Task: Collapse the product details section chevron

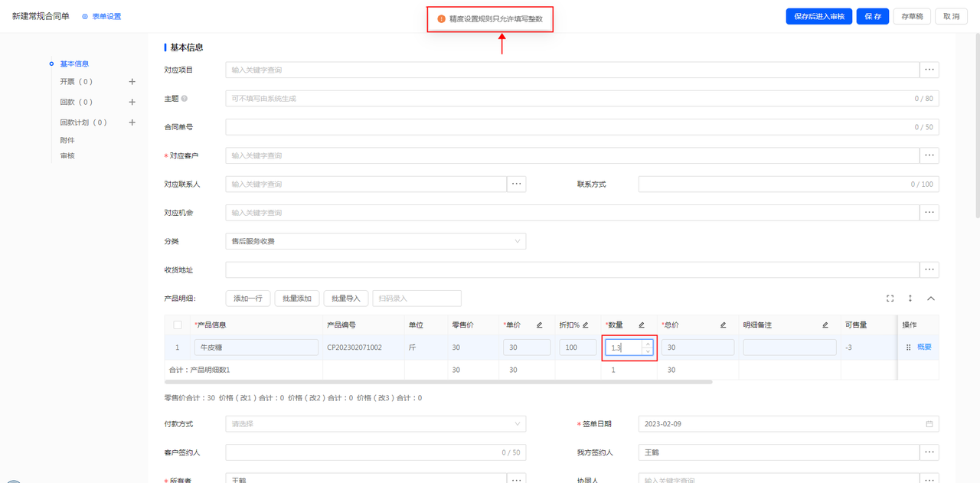Action: [x=931, y=299]
